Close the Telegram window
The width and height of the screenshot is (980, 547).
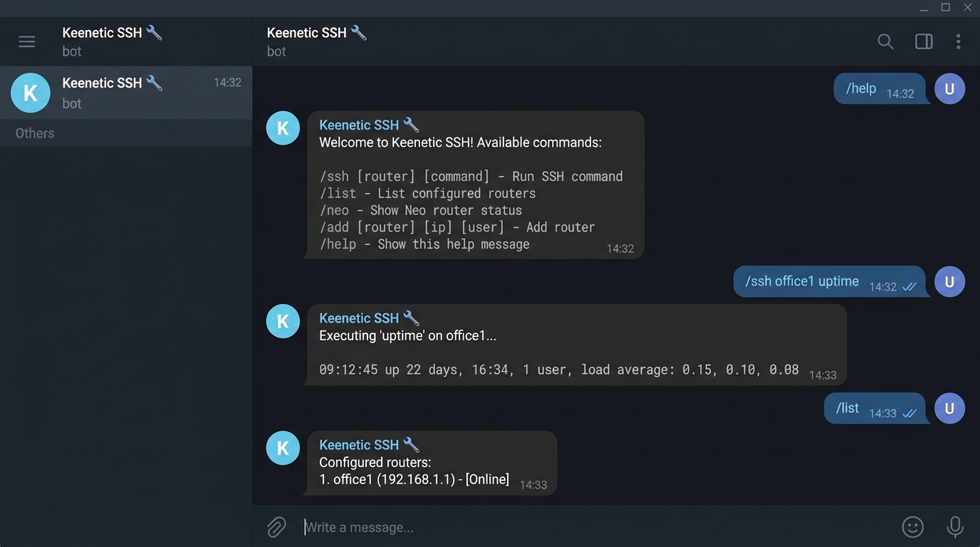pyautogui.click(x=967, y=8)
